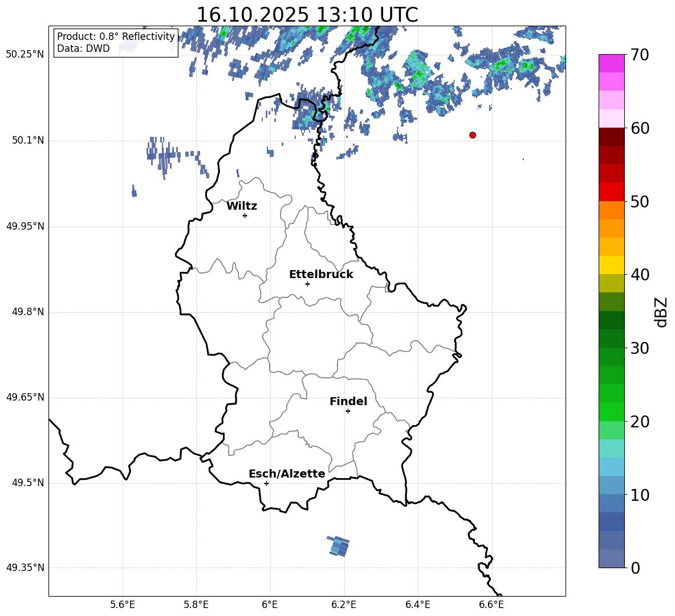Select the Esch/Alzette station cross marker
The height and width of the screenshot is (616, 675).
266,483
